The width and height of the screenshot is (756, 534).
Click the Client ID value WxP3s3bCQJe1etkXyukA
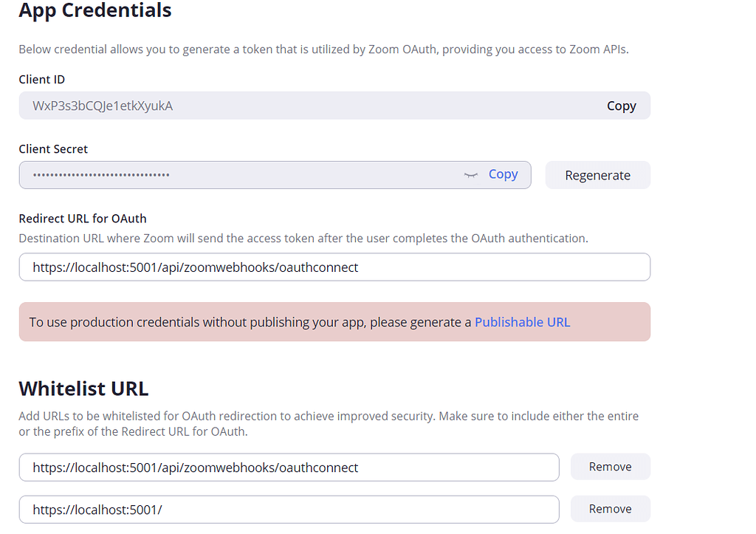click(x=100, y=106)
